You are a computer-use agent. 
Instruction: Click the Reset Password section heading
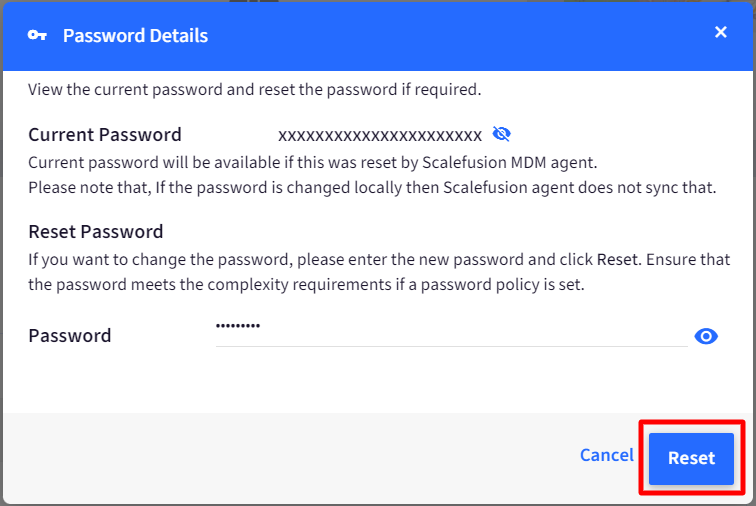coord(95,232)
